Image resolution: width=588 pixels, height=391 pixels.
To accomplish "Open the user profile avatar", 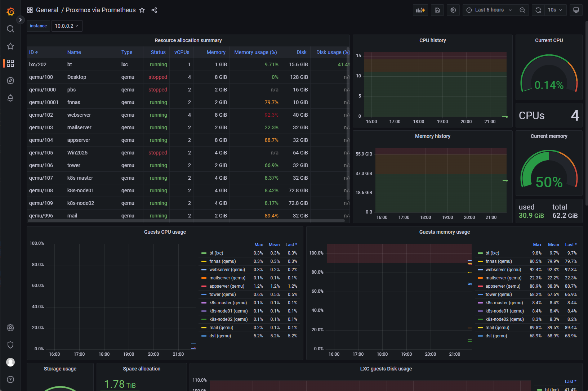I will pyautogui.click(x=10, y=362).
